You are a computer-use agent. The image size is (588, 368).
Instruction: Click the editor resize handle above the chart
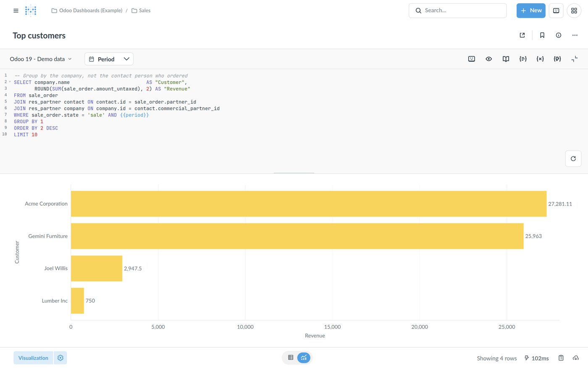(294, 173)
